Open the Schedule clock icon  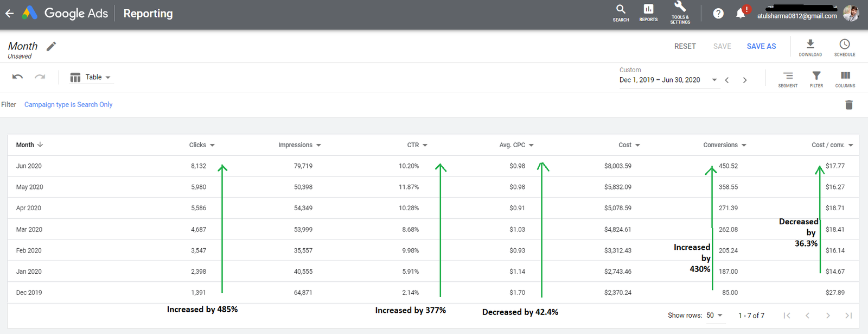(x=844, y=47)
